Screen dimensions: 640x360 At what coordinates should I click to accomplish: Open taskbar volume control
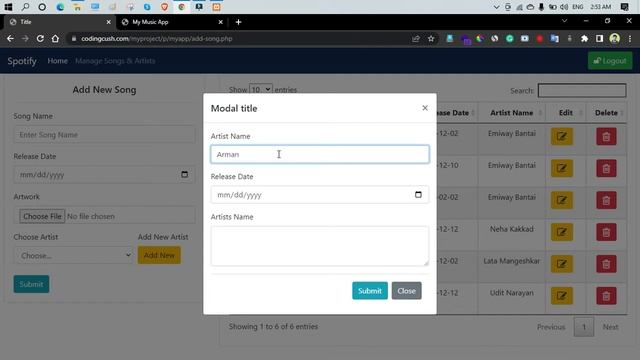564,7
